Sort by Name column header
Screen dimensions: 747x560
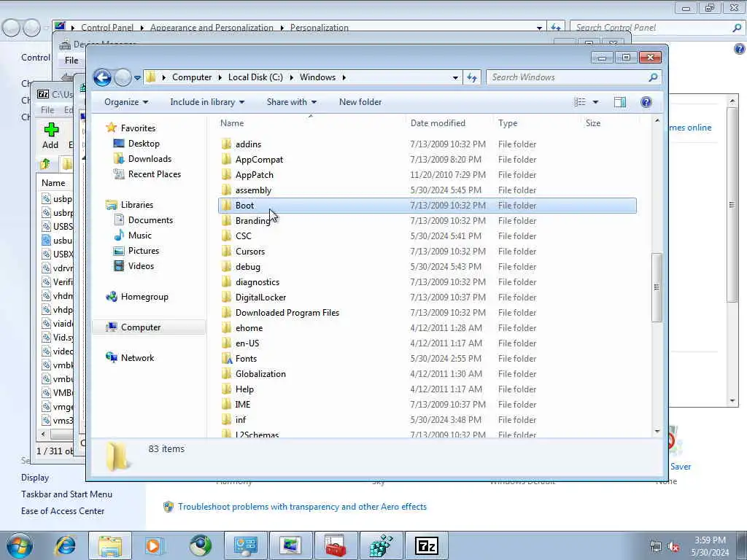[x=232, y=122]
